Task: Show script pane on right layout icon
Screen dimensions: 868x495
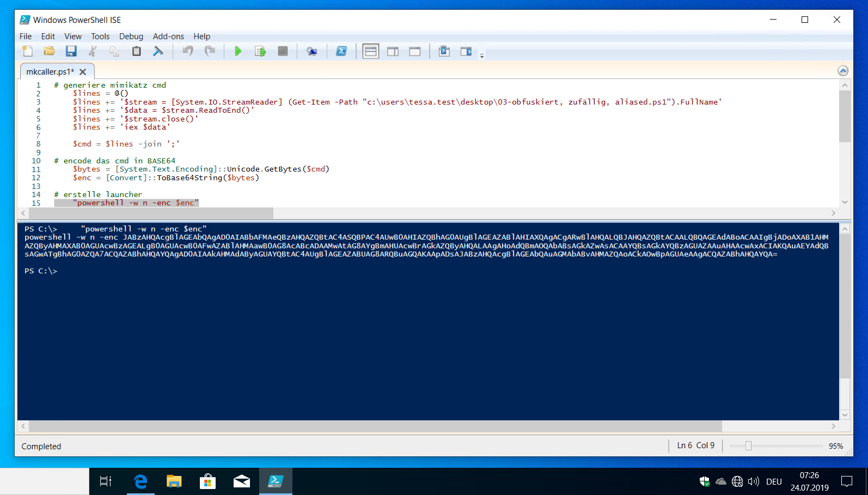Action: click(393, 51)
